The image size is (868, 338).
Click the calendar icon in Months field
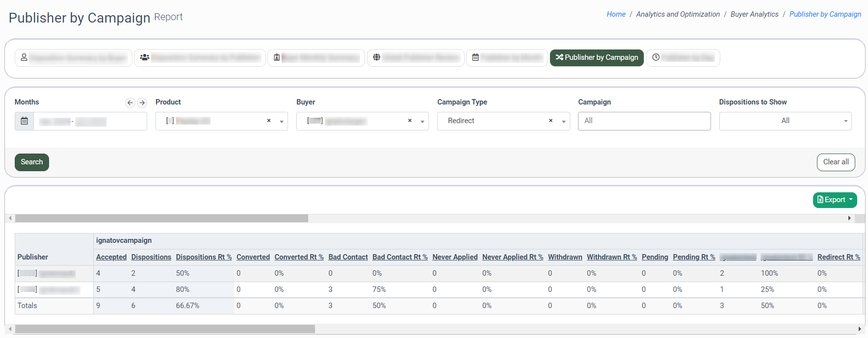click(24, 121)
